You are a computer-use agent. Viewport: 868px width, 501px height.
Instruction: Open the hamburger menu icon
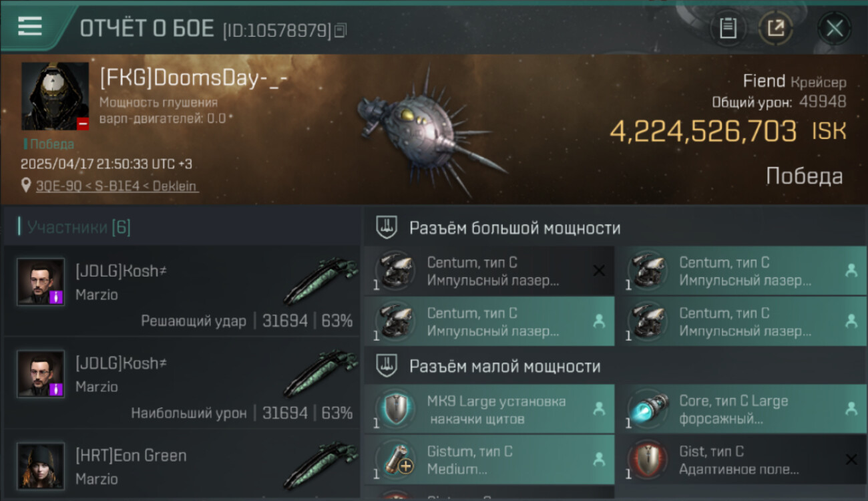(x=29, y=26)
